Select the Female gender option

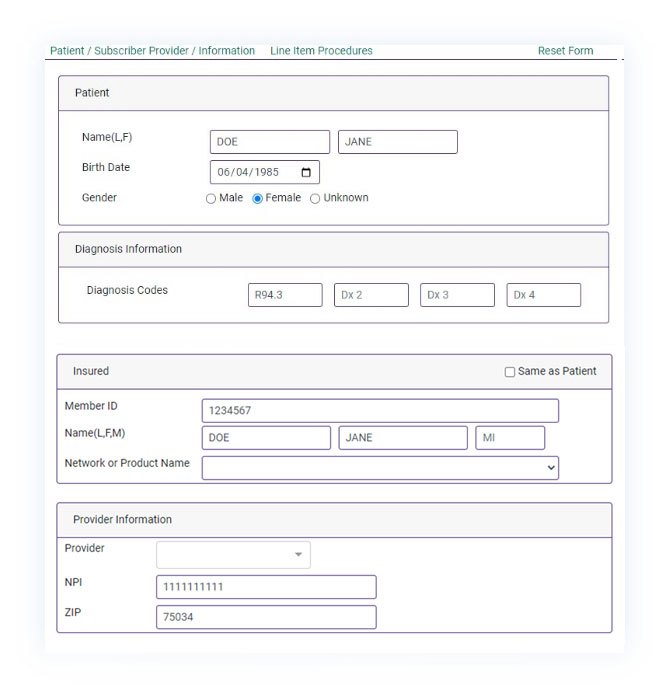pos(258,199)
